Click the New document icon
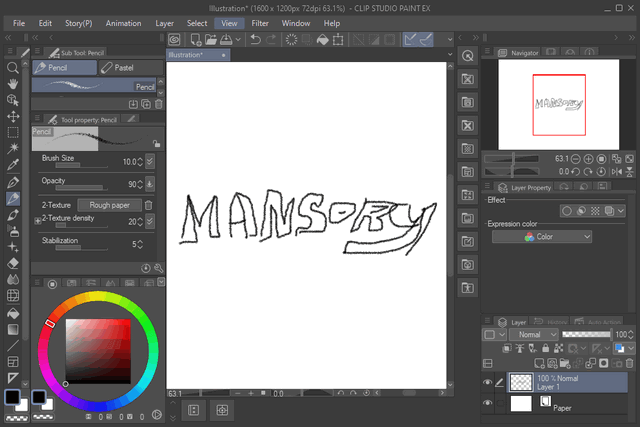 point(197,39)
